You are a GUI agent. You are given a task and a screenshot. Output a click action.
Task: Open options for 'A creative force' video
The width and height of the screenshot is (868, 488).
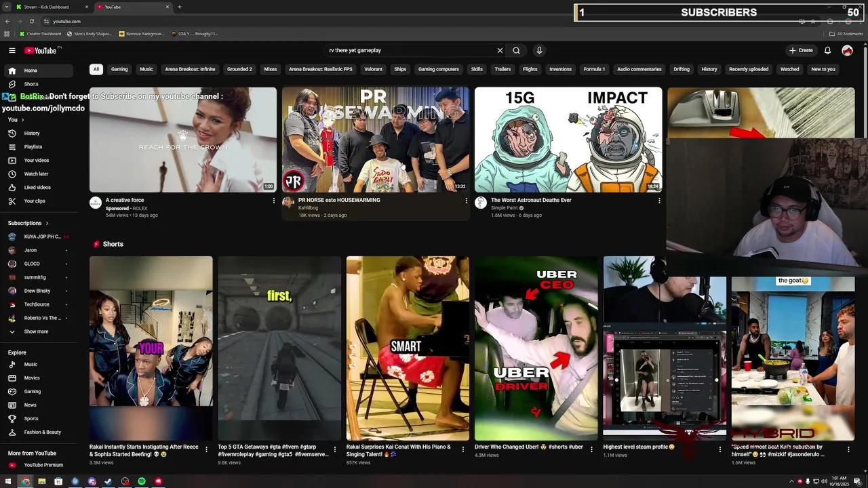coord(273,201)
